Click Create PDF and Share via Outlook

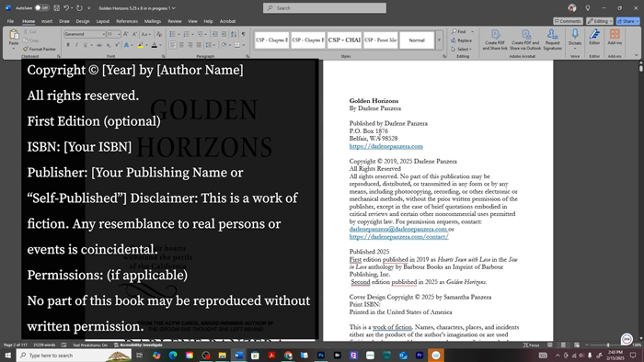(525, 40)
